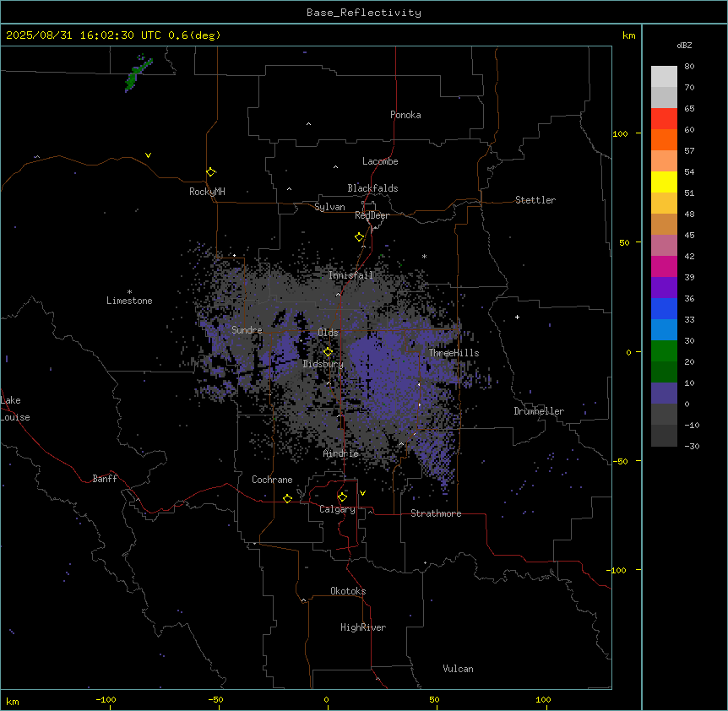
Task: Click the yellow diamond marker above RockyMH
Action: point(211,172)
